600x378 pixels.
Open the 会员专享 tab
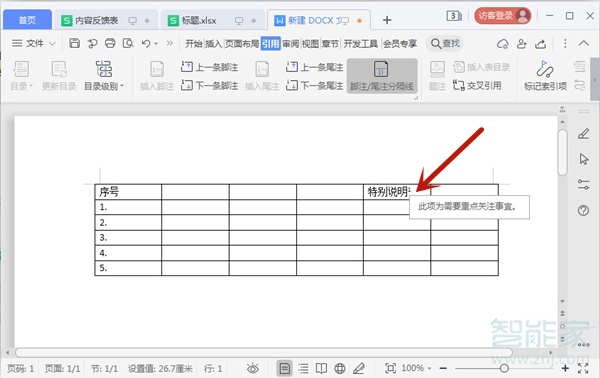tap(400, 44)
